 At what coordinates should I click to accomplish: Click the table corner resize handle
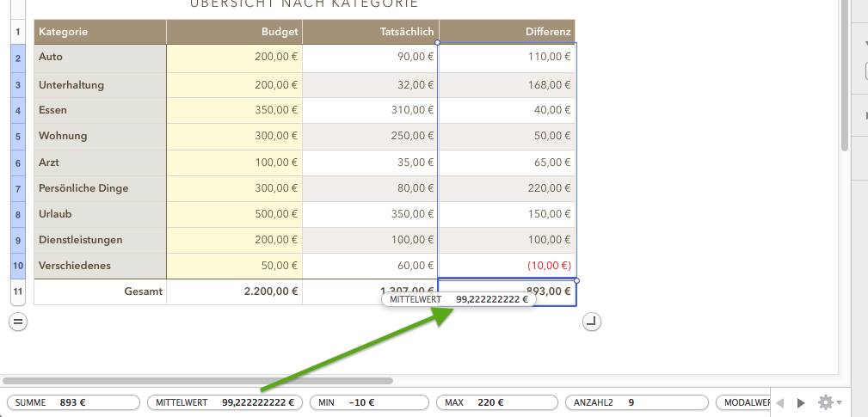[592, 322]
